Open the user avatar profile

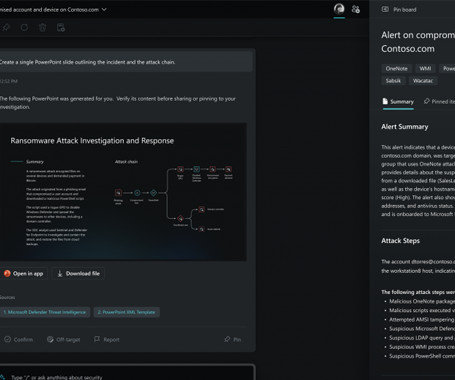339,9
